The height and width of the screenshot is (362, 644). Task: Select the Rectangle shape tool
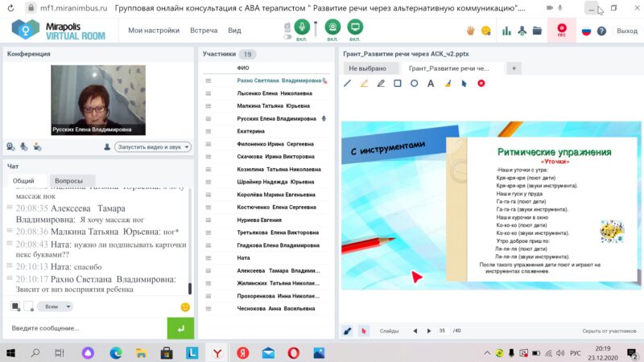pos(397,84)
